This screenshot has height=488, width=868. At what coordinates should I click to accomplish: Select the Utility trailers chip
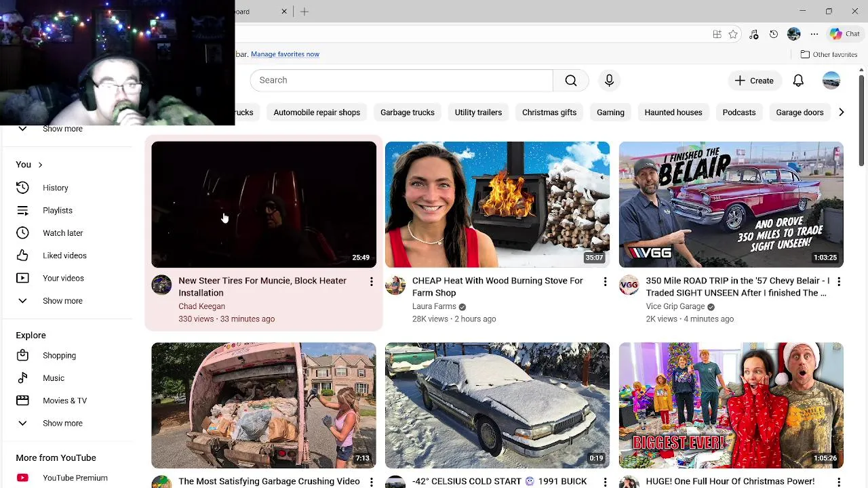478,113
